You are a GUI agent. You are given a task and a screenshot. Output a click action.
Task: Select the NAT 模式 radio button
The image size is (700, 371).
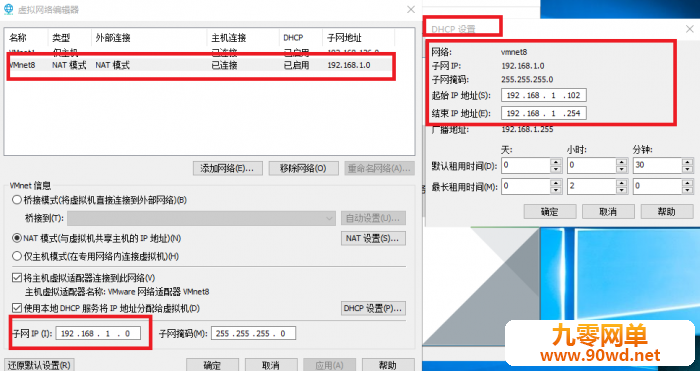[x=17, y=238]
